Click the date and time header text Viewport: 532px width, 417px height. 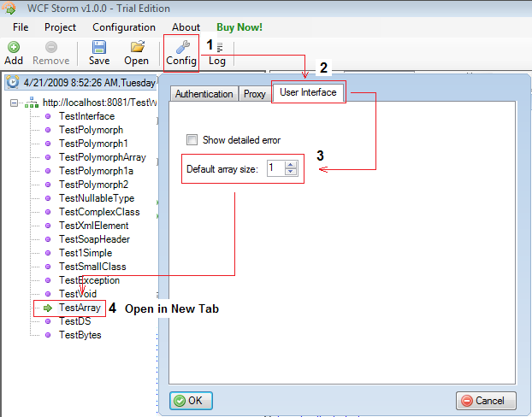[90, 82]
